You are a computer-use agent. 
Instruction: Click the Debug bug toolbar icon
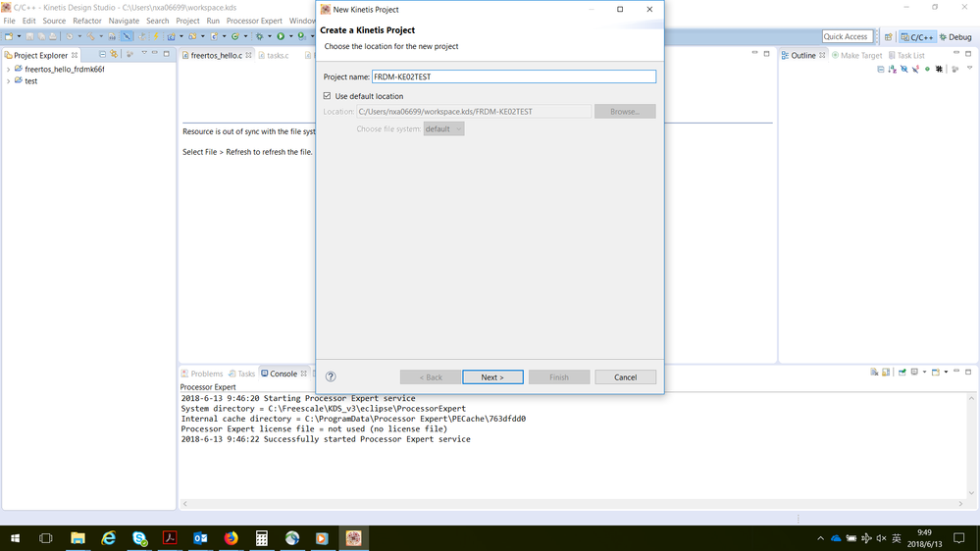click(259, 36)
